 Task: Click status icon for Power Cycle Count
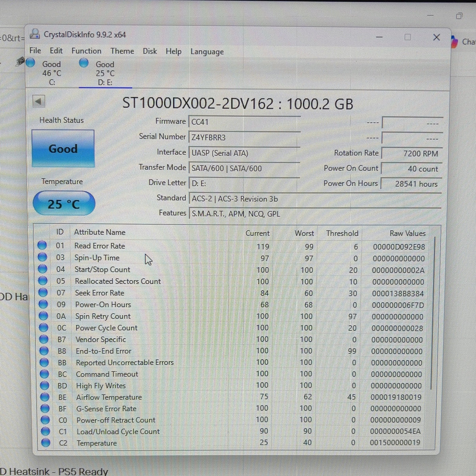click(44, 328)
